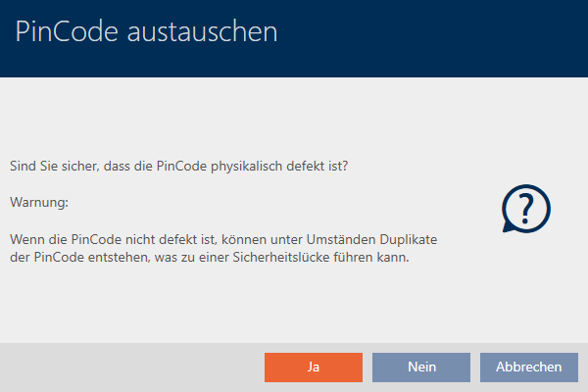The height and width of the screenshot is (392, 588).
Task: Click blank dialog body below the warning text
Action: point(245,309)
